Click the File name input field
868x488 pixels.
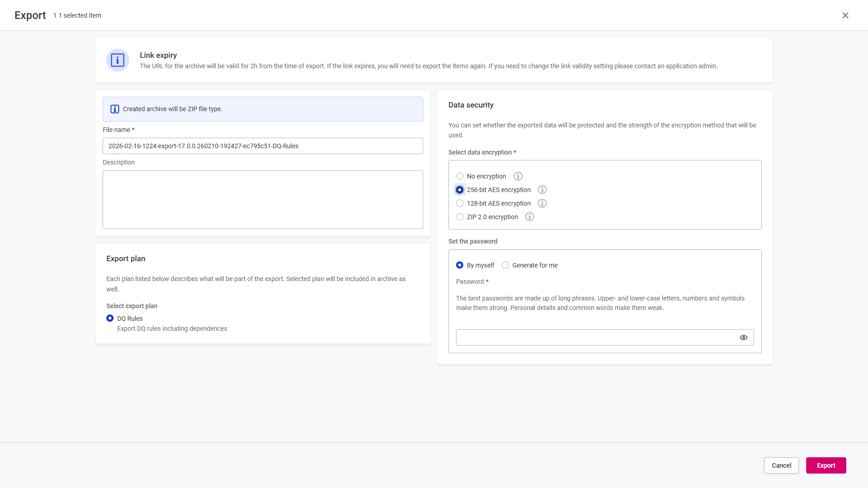click(263, 145)
